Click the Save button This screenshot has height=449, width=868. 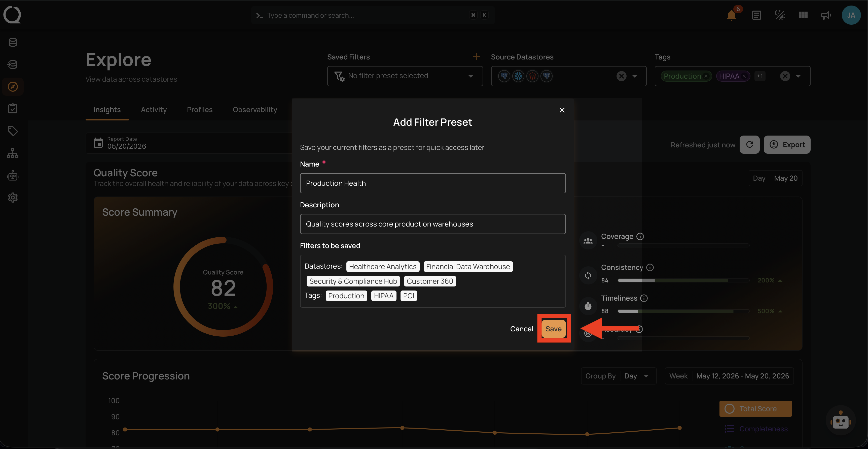click(x=554, y=329)
